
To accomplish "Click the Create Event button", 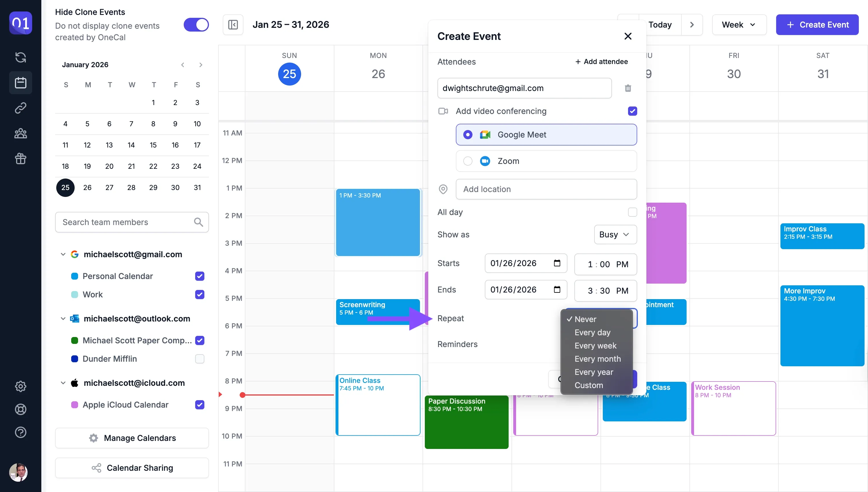I will coord(817,24).
